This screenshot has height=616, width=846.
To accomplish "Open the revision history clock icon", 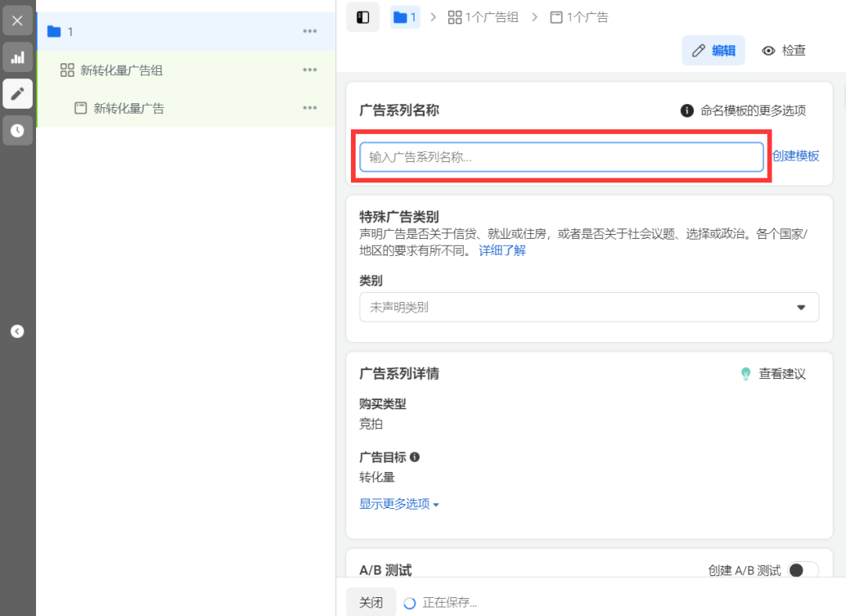I will 17,131.
